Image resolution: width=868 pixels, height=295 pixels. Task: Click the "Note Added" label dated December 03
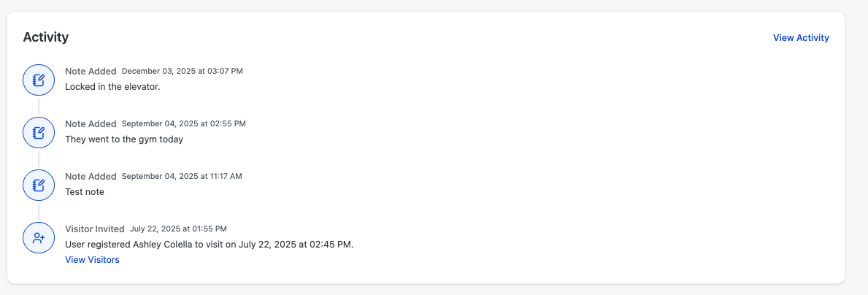coord(91,72)
